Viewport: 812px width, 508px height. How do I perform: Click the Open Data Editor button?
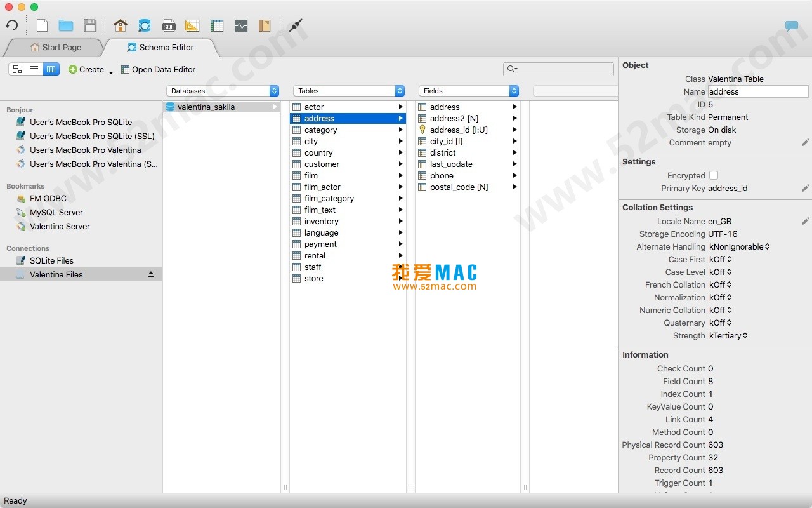point(159,69)
